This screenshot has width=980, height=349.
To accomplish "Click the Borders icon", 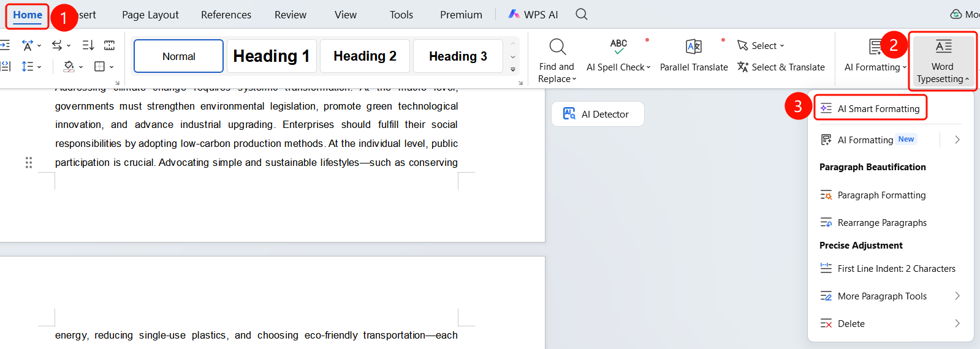I will click(99, 66).
